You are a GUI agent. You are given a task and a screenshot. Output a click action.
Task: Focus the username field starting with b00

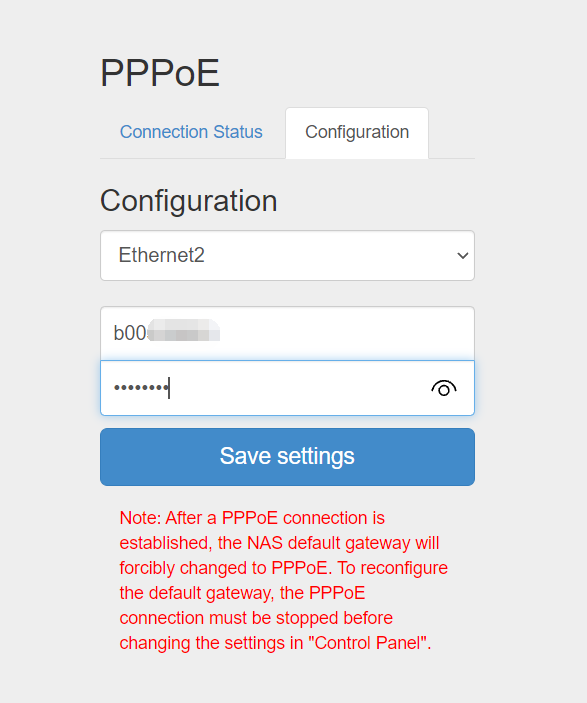click(287, 333)
